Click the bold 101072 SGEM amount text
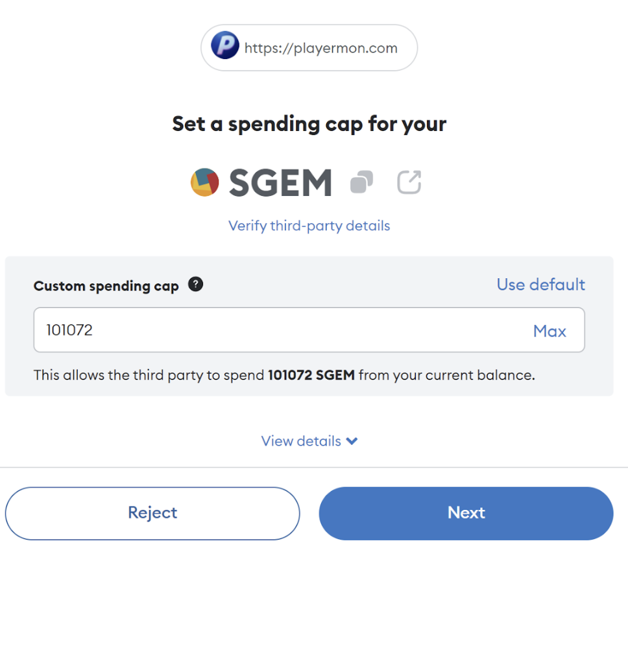 [311, 375]
